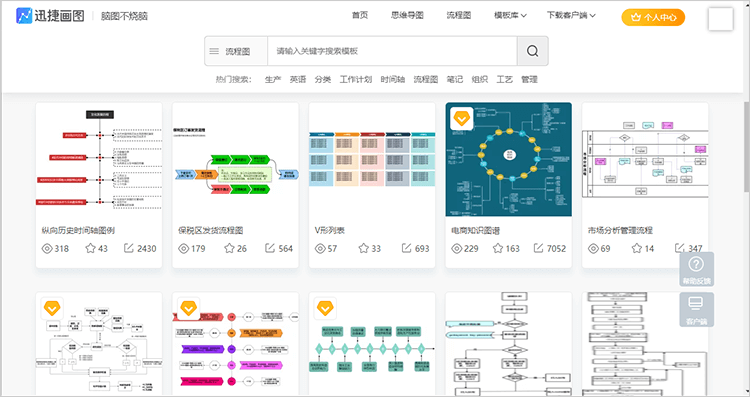Click views eye icon on 纵向历史时间轴图例 card
The width and height of the screenshot is (750, 397).
pos(47,248)
